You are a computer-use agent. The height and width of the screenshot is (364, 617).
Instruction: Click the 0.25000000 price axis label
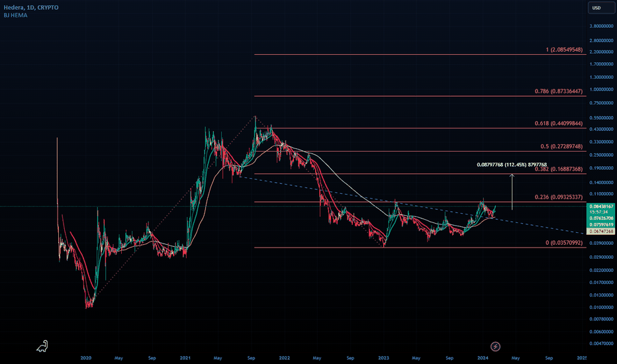[601, 155]
